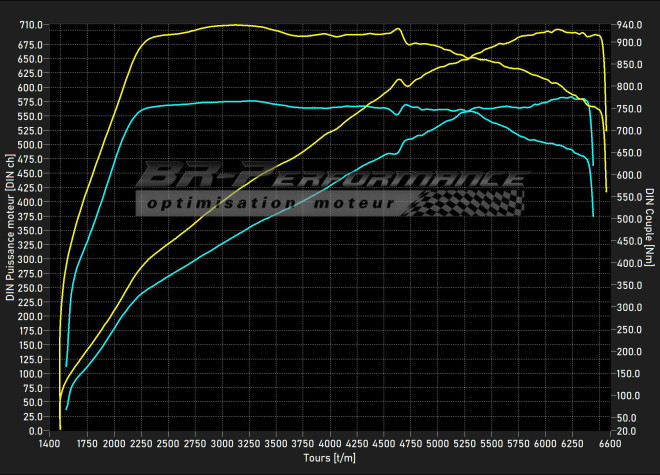Image resolution: width=660 pixels, height=475 pixels.
Task: Click the "Tours [t/m]" x-axis title
Action: pos(330,458)
